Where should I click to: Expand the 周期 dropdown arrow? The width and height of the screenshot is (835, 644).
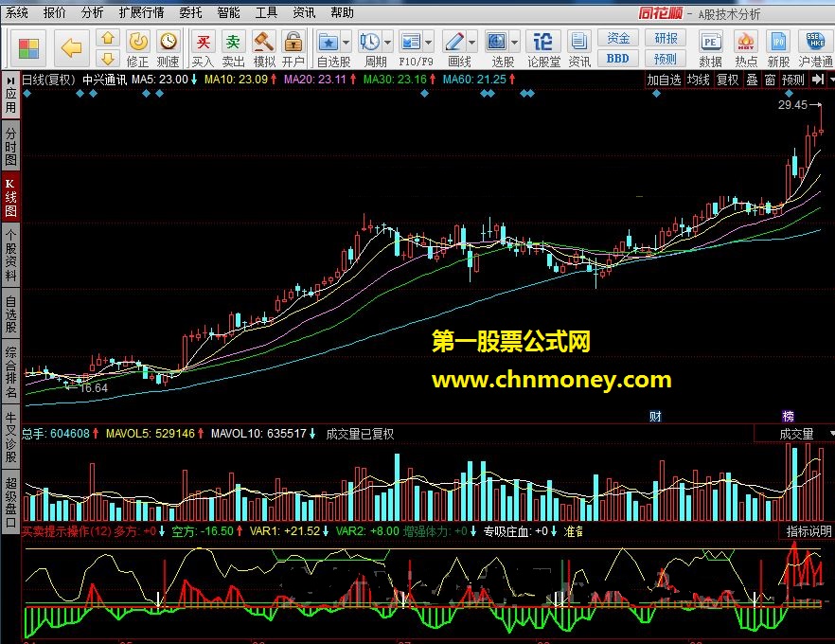(388, 42)
